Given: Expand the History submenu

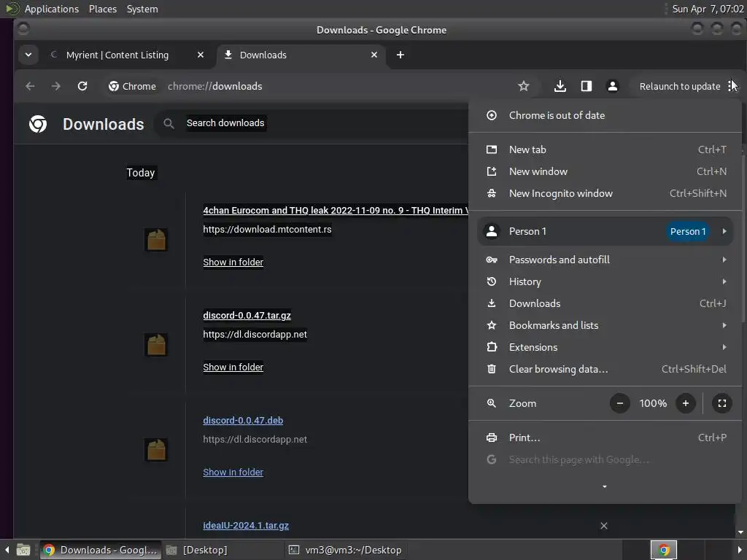Looking at the screenshot, I should coord(605,281).
